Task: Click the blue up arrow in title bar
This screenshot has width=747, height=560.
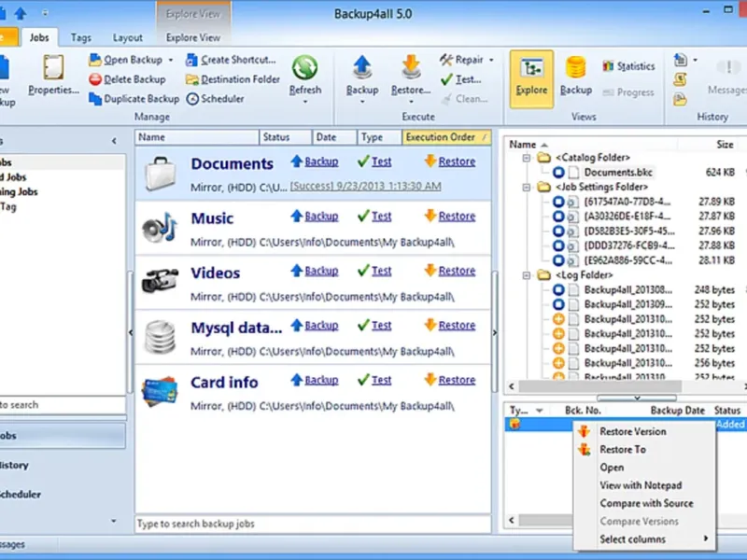Action: tap(21, 13)
